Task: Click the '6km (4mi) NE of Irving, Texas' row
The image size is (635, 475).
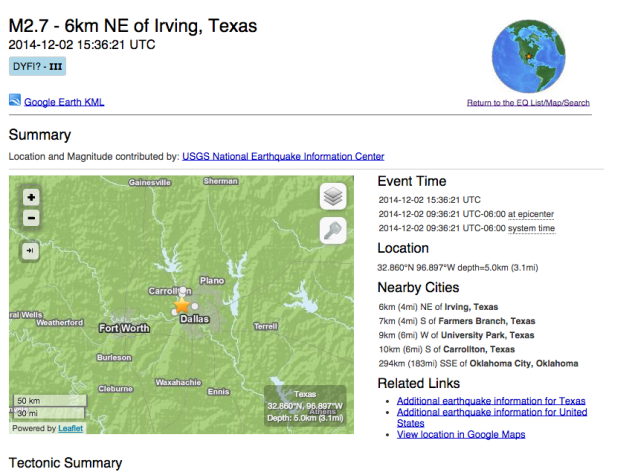Action: [438, 307]
